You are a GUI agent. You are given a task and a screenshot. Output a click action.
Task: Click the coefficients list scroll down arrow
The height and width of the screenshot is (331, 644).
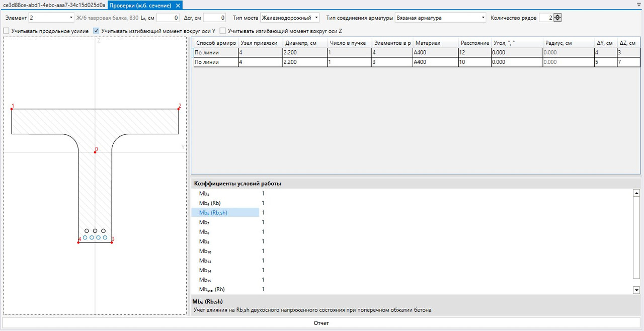tap(636, 290)
